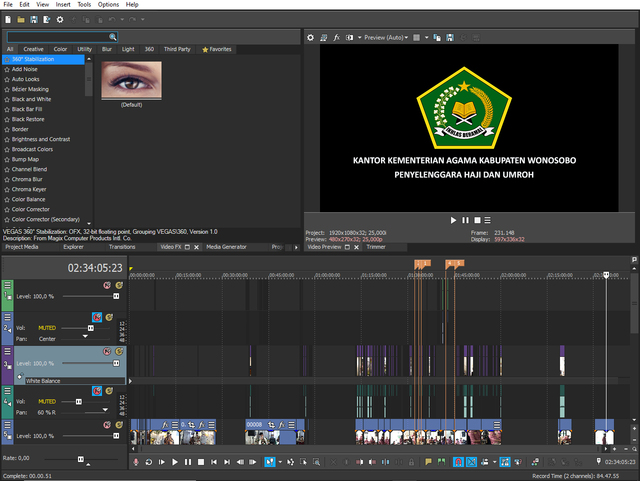Viewport: 640px width, 481px height.
Task: Stop playback in the timeline transport bar
Action: (x=201, y=462)
